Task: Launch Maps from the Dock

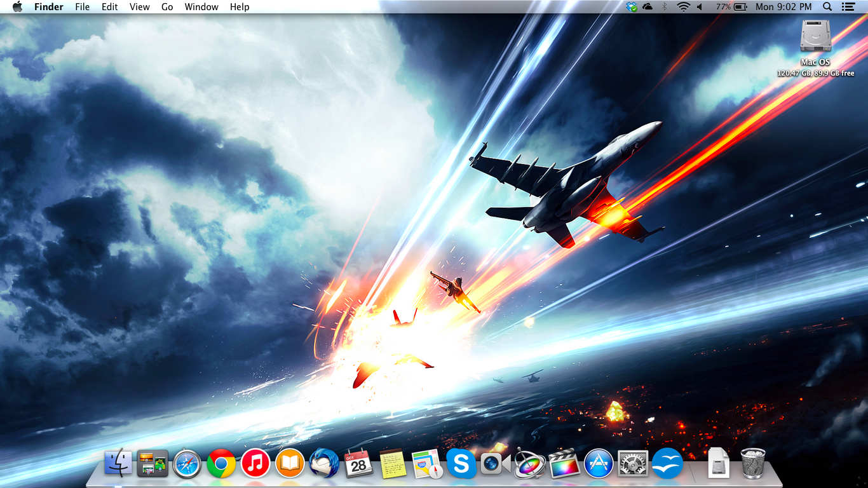Action: coord(426,464)
